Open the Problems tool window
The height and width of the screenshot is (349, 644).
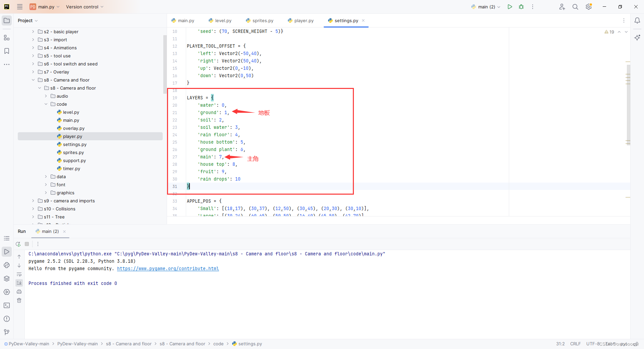pyautogui.click(x=7, y=319)
